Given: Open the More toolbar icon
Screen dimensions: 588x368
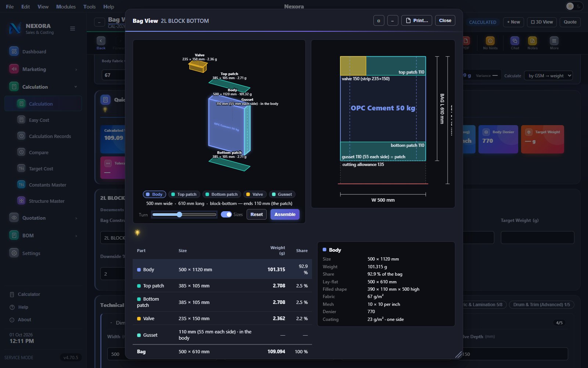Looking at the screenshot, I should (554, 41).
